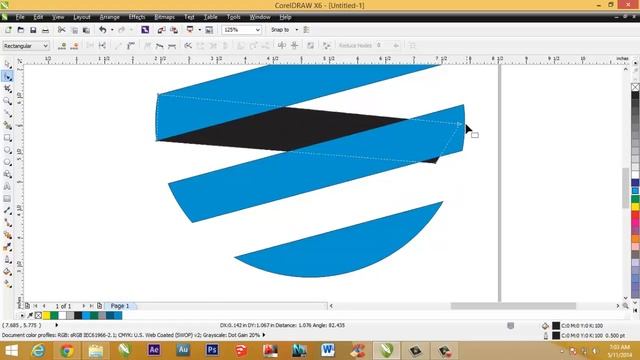Expand Application Launcher dropdown arrow
Image resolution: width=640 pixels, height=360 pixels.
200,30
